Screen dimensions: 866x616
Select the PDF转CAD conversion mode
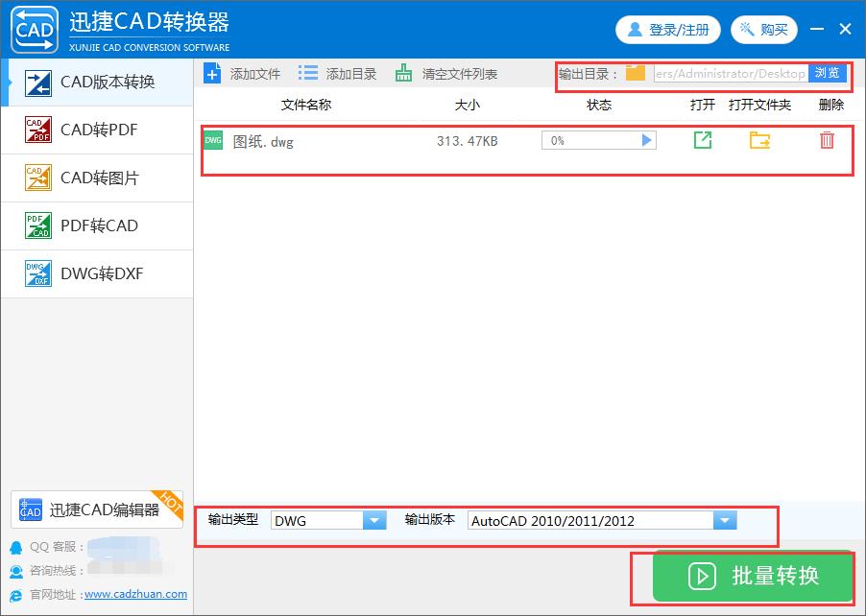(x=96, y=225)
